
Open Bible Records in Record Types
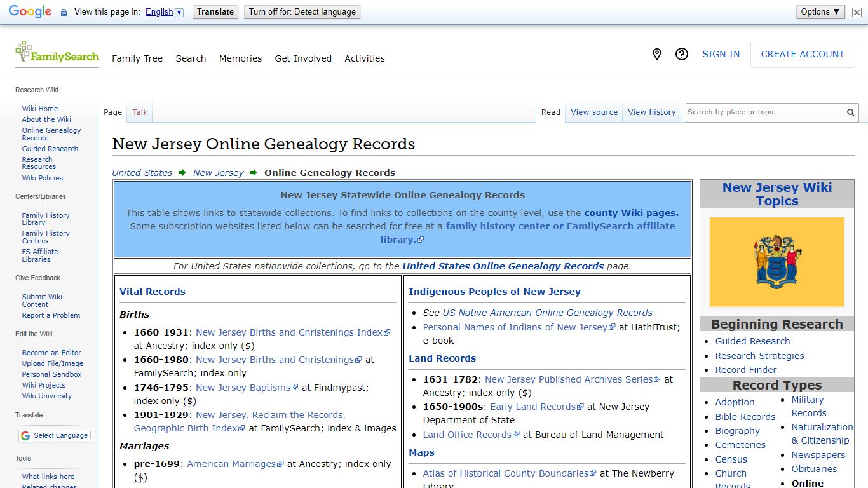745,417
